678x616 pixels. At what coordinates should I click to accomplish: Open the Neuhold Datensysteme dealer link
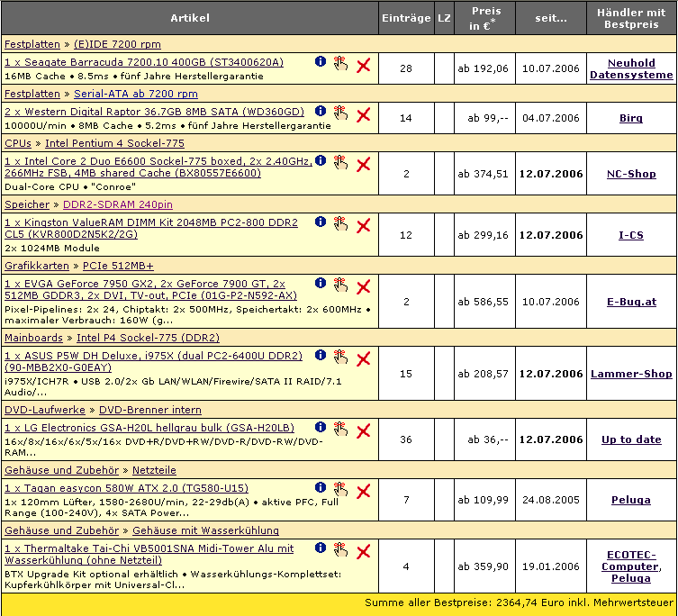coord(631,68)
